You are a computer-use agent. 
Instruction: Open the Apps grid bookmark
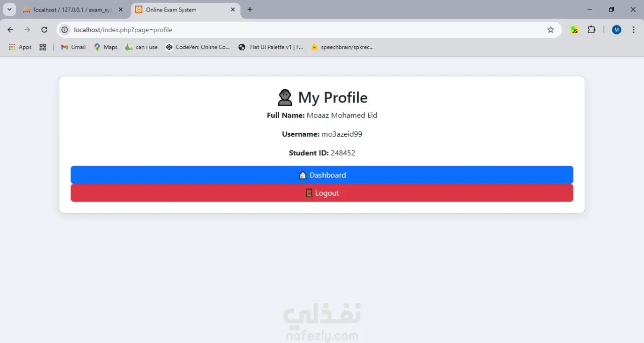click(20, 47)
